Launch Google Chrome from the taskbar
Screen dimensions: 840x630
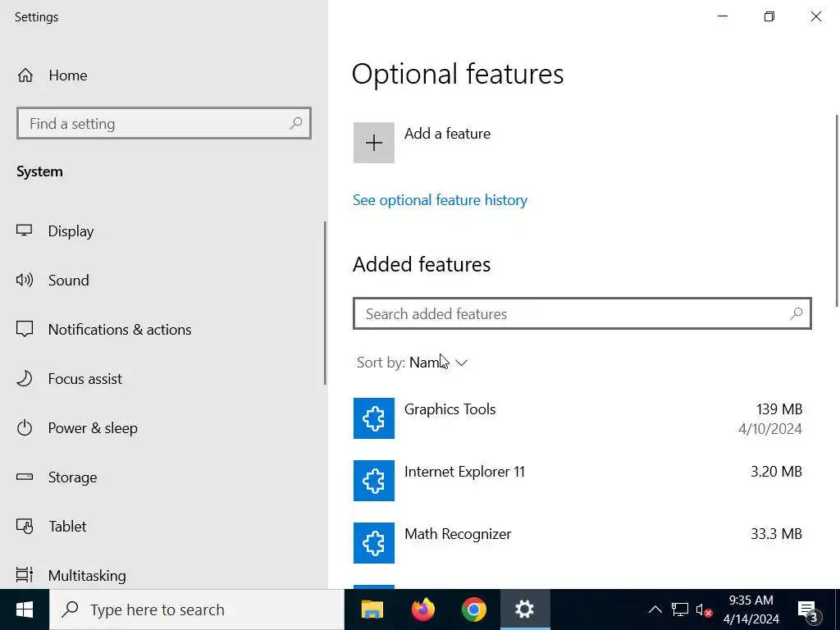tap(474, 609)
